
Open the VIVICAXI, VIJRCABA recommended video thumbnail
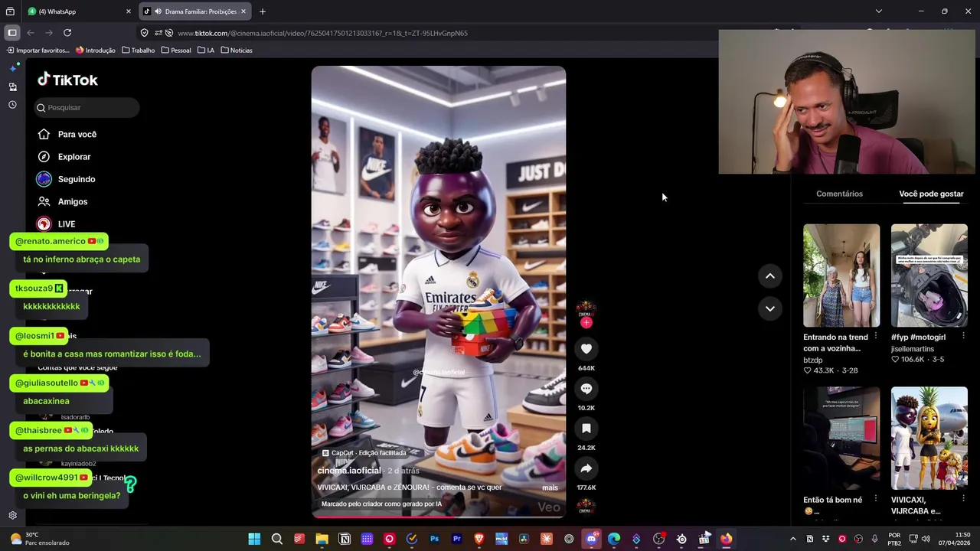[929, 438]
